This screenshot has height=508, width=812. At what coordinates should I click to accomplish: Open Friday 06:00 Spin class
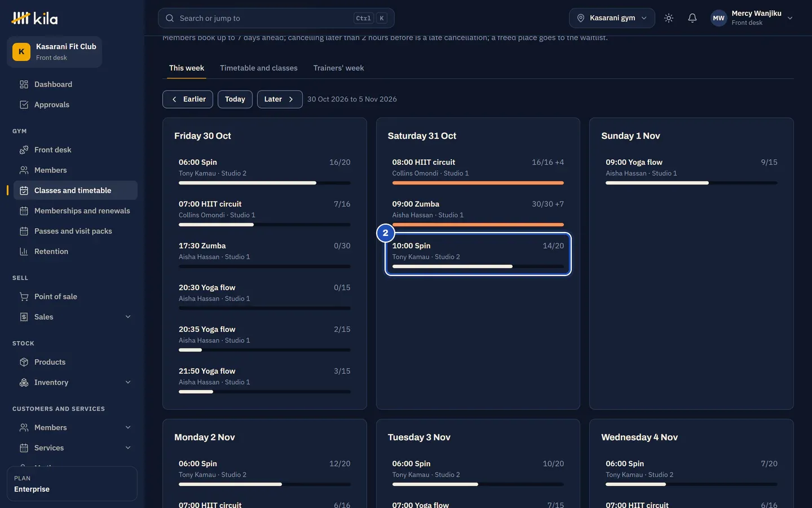pyautogui.click(x=264, y=170)
